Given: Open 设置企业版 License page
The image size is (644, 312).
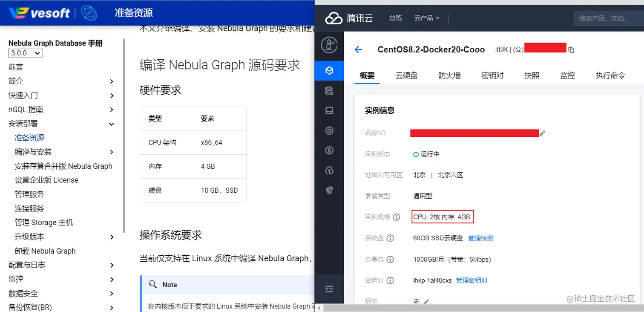Looking at the screenshot, I should point(46,180).
